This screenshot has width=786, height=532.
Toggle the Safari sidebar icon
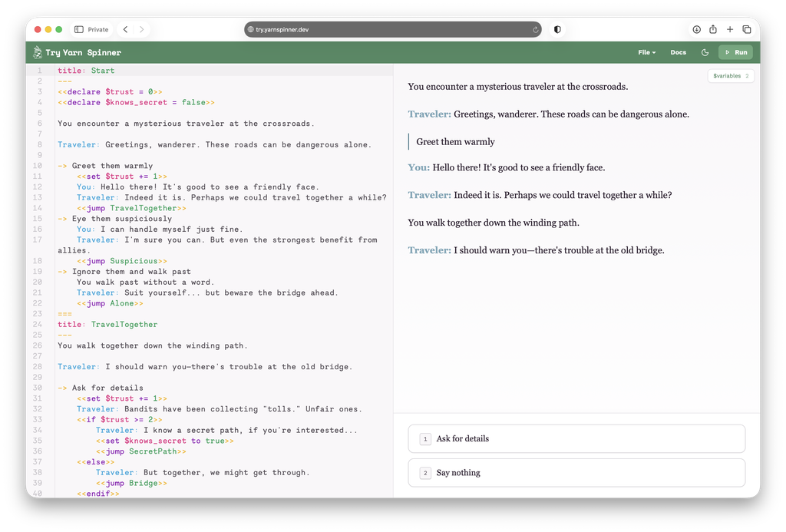[x=79, y=30]
